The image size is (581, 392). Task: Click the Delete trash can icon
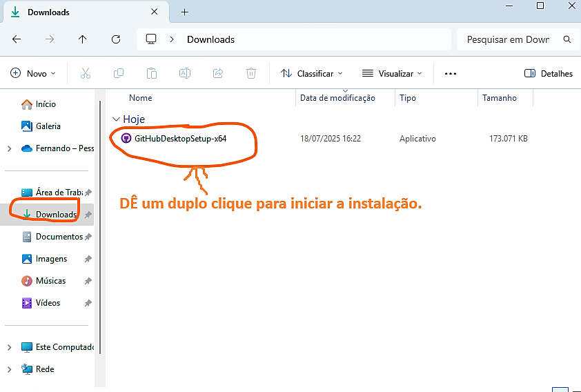[x=252, y=73]
